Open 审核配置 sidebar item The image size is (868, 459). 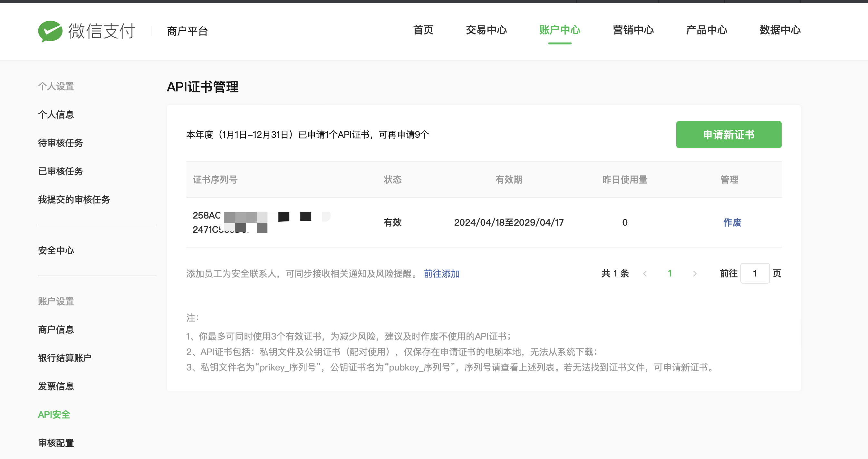[x=56, y=443]
